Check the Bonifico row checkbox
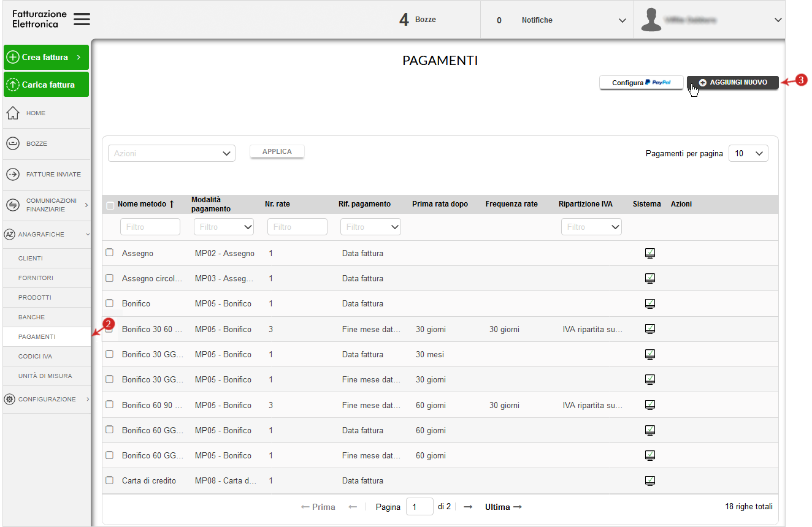This screenshot has width=812, height=527. click(110, 303)
